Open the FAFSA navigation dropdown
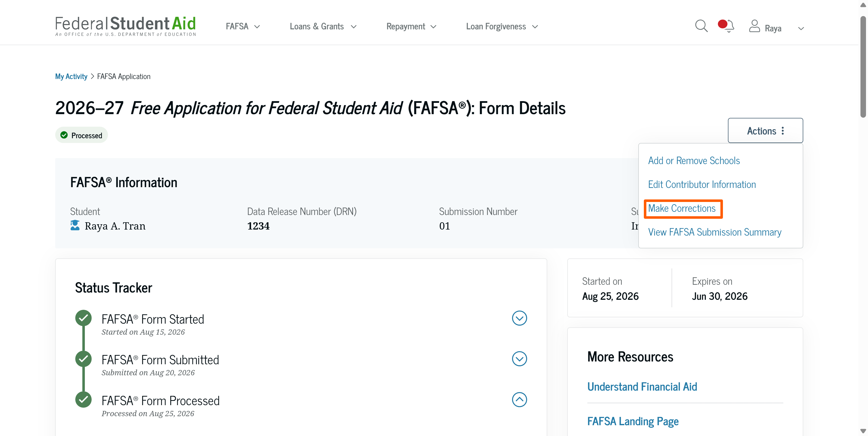 click(x=243, y=26)
